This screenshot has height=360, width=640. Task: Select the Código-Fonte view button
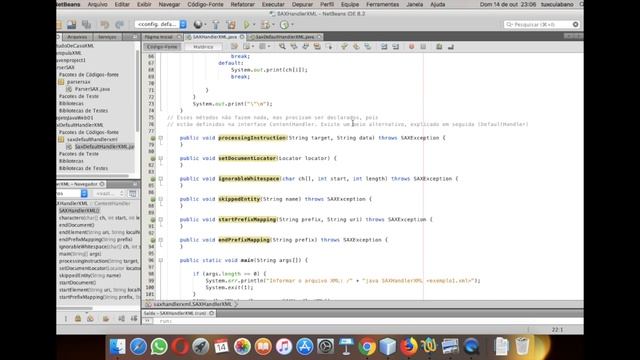point(162,47)
